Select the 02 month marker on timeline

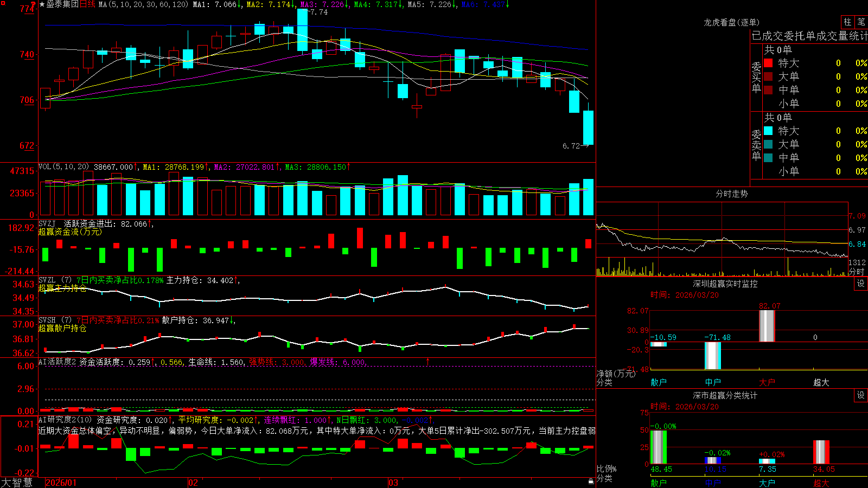click(193, 483)
